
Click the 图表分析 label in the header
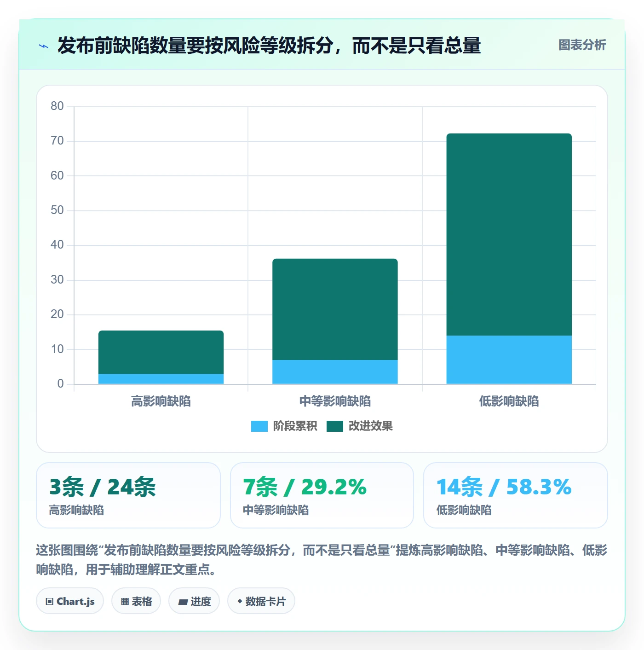582,45
